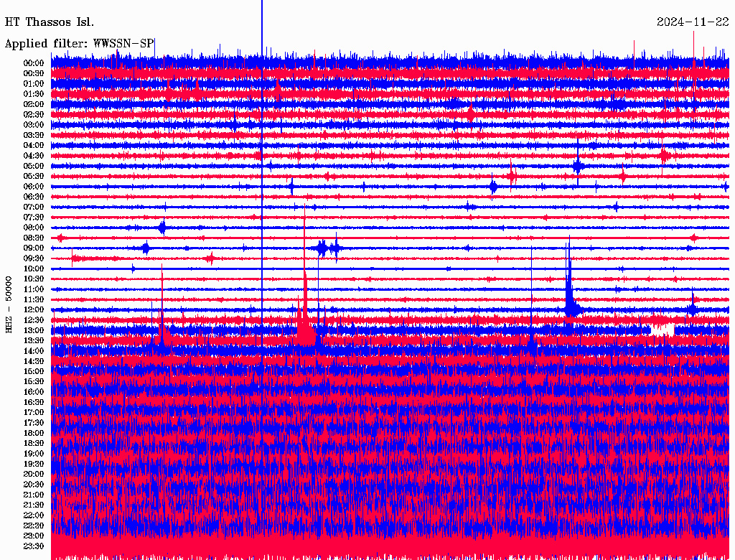Select the 07:30 time label

34,217
